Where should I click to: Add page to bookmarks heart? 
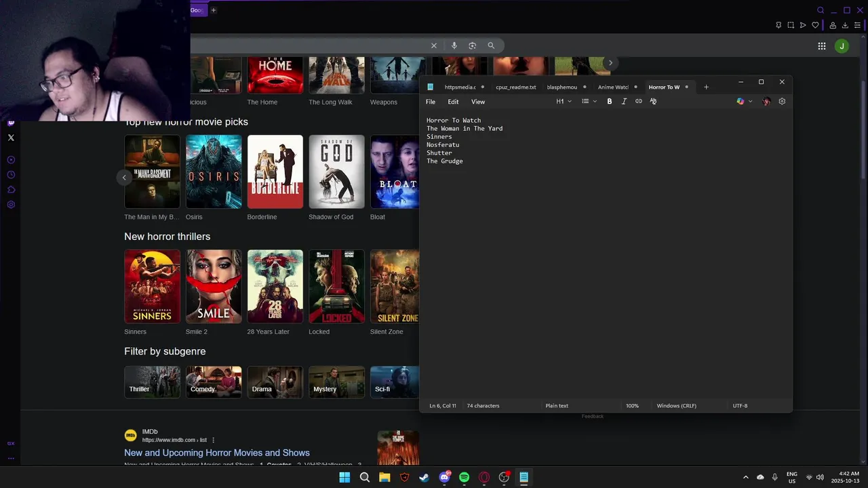click(815, 25)
